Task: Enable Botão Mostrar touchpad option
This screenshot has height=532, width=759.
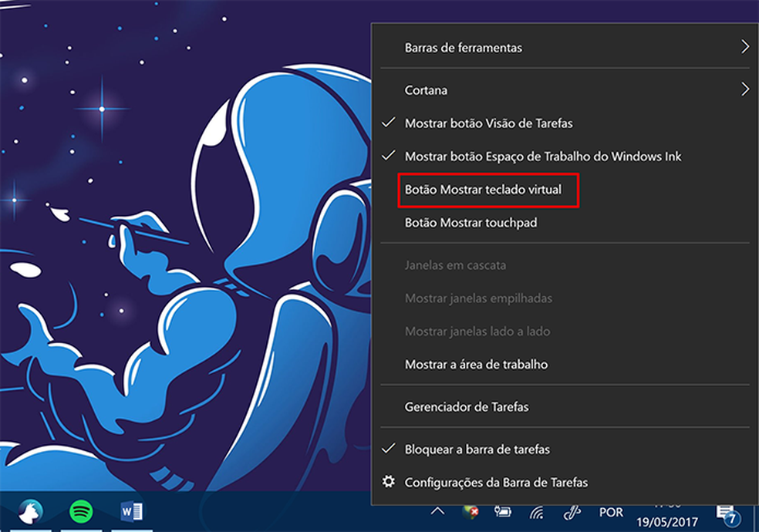Action: 565,223
